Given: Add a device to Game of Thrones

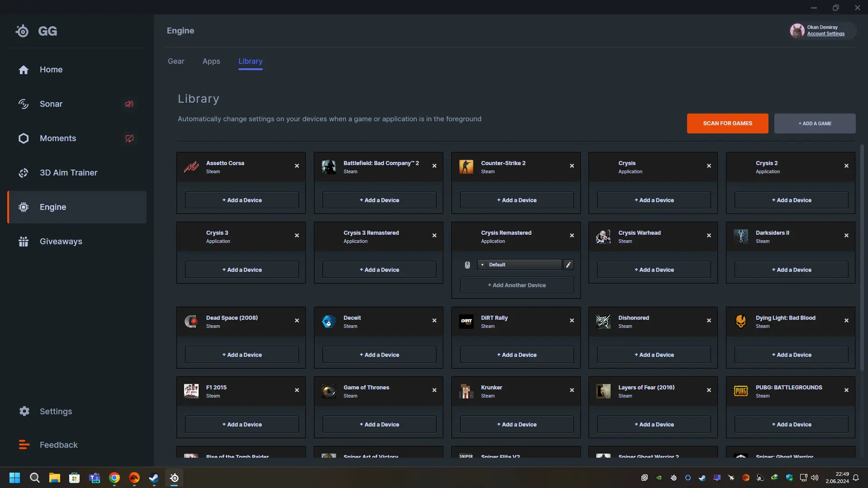Looking at the screenshot, I should tap(379, 424).
